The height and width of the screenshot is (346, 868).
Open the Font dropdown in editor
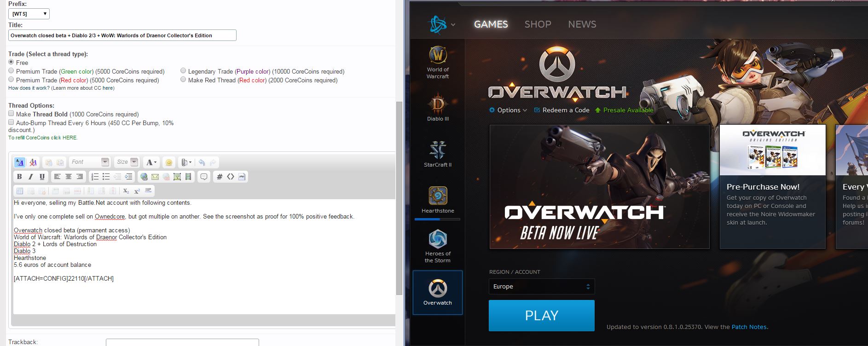90,162
